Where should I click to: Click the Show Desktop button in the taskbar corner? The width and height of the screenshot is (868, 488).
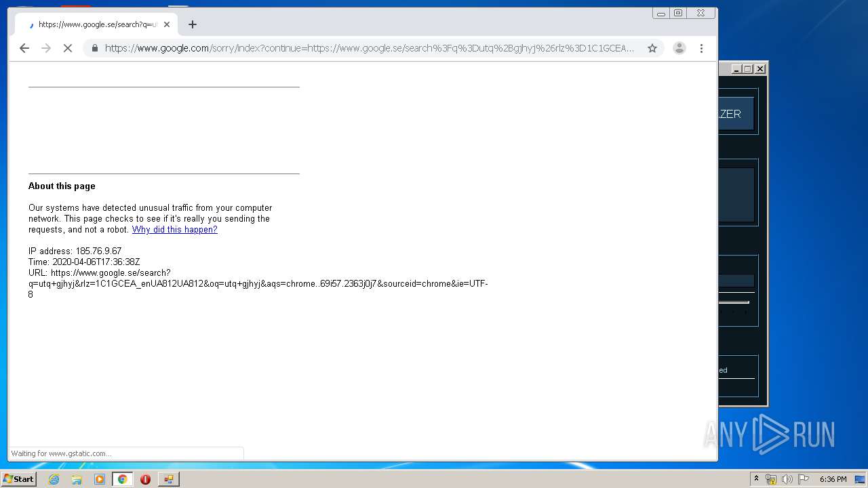tap(861, 479)
